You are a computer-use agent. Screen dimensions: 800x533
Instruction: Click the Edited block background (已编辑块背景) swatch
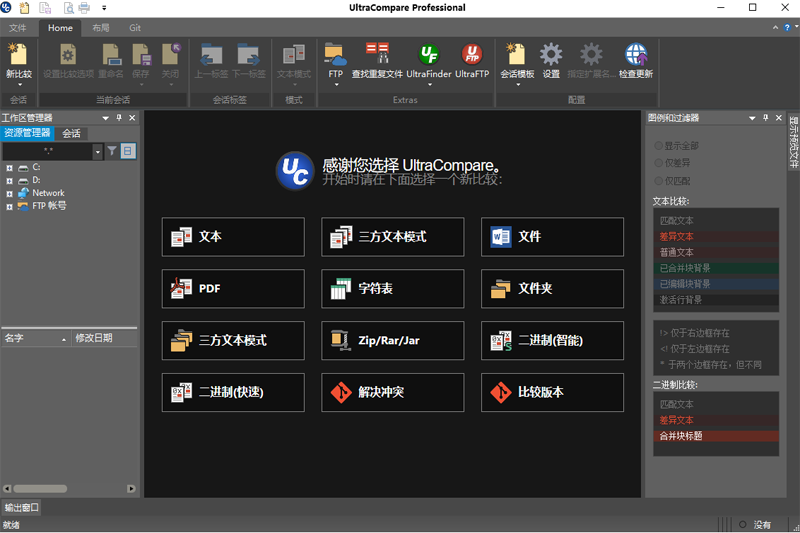pos(716,284)
